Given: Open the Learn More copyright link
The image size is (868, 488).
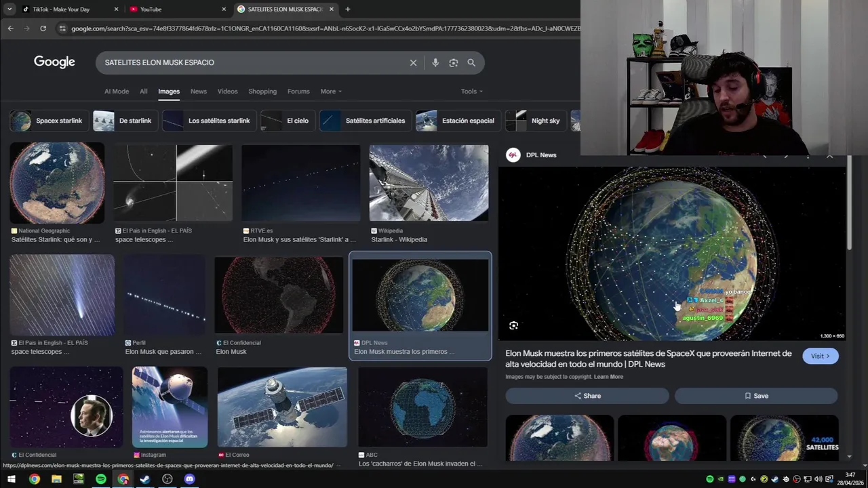Looking at the screenshot, I should click(x=608, y=377).
